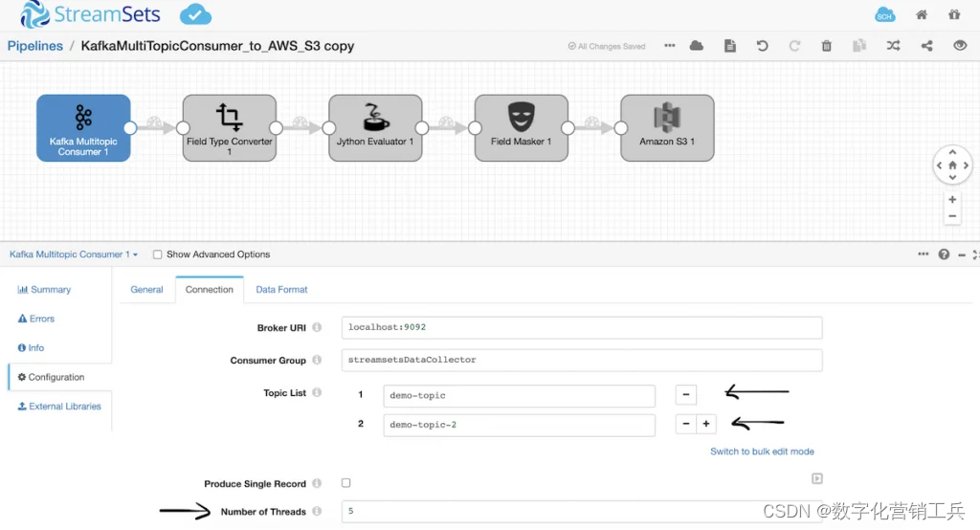
Task: Select the Field Masker 1 stage
Action: (522, 128)
